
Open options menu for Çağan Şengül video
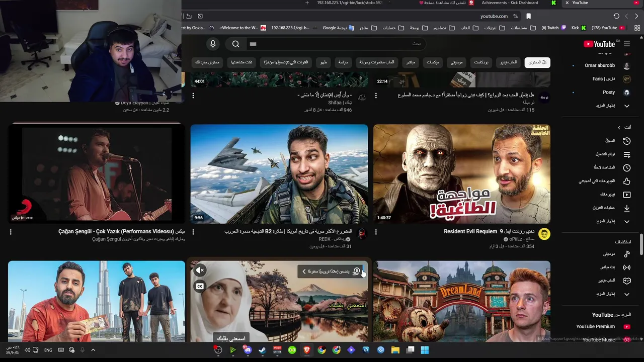[x=11, y=232]
